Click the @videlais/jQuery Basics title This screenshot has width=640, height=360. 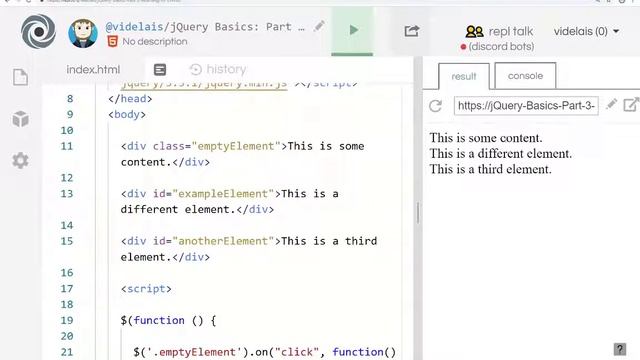(205, 27)
